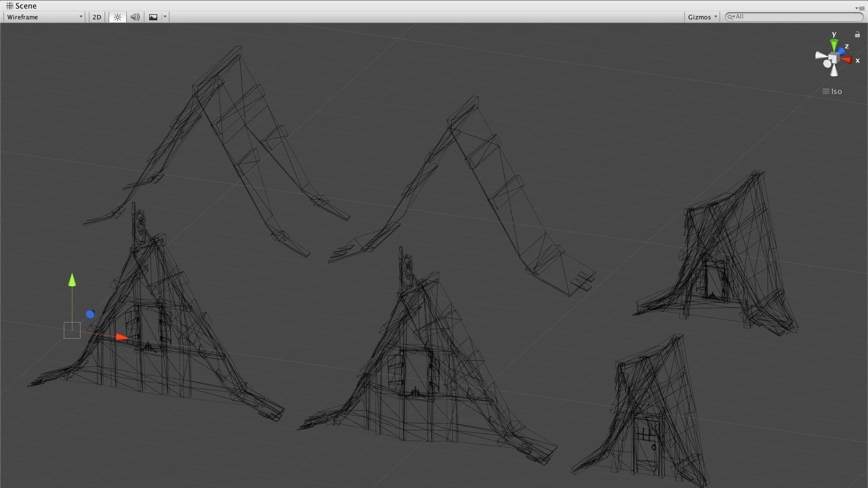Click the Scene tab
This screenshot has width=868, height=488.
pyautogui.click(x=21, y=6)
